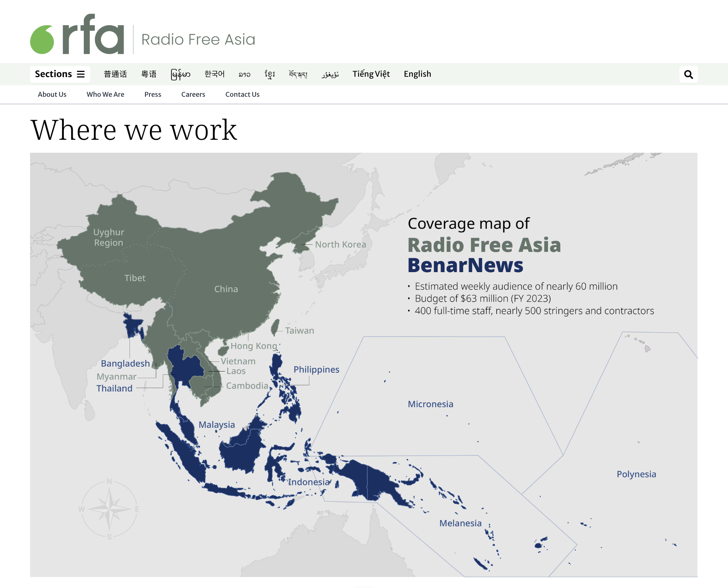Click the Taiwan map label

click(300, 331)
